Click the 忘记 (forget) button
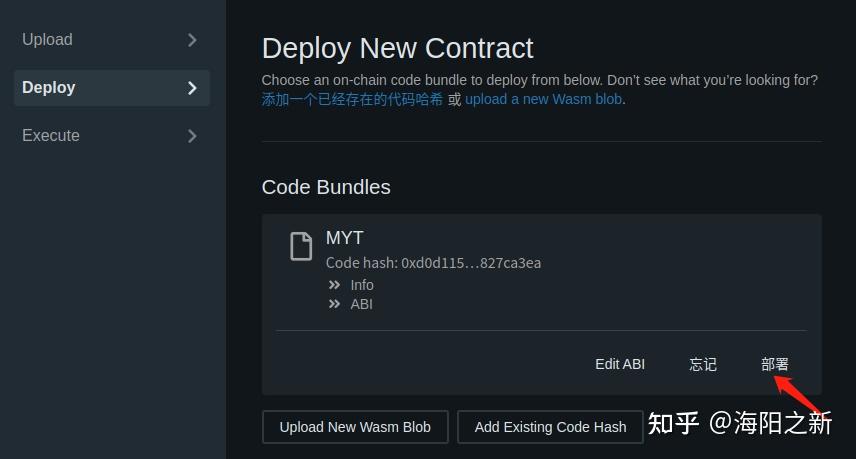This screenshot has width=856, height=459. 703,364
